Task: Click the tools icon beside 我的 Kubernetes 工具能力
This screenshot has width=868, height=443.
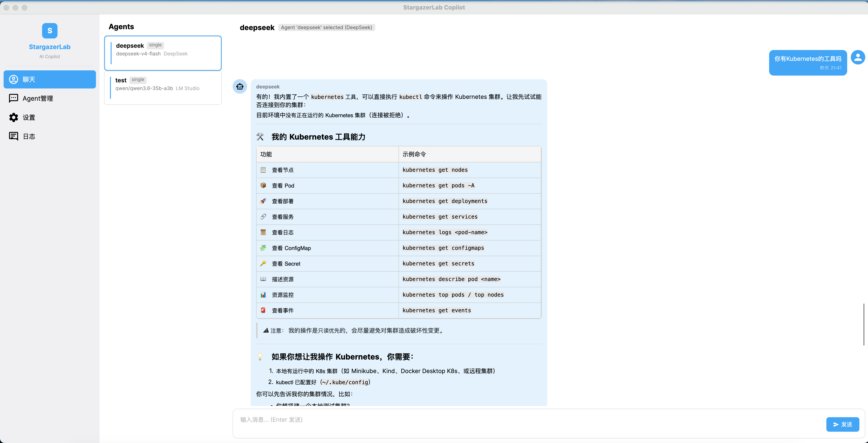Action: (260, 137)
